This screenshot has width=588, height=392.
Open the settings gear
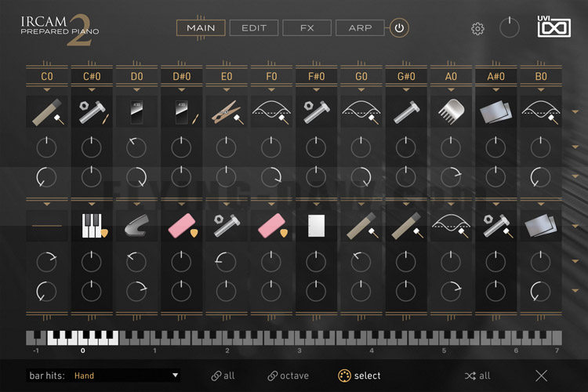477,28
